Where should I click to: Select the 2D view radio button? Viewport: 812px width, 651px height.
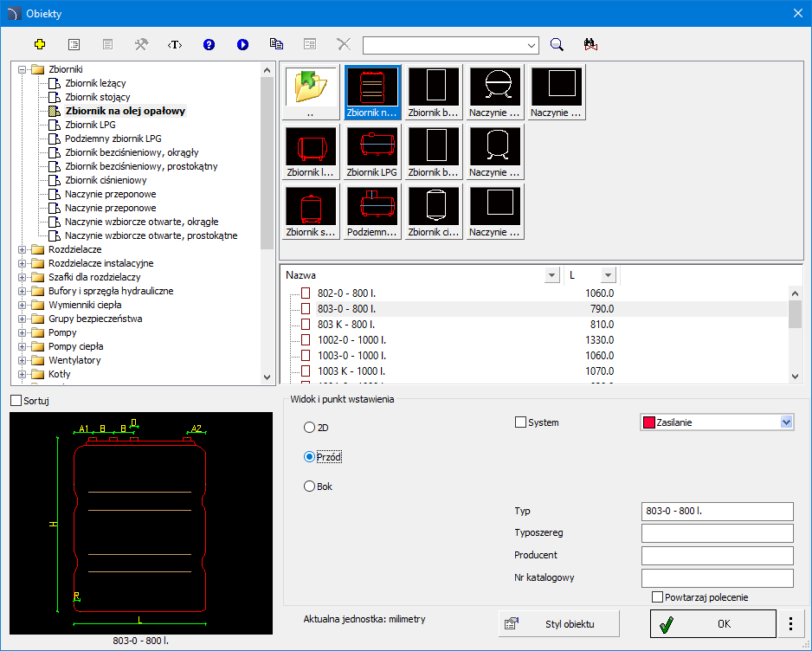(309, 427)
